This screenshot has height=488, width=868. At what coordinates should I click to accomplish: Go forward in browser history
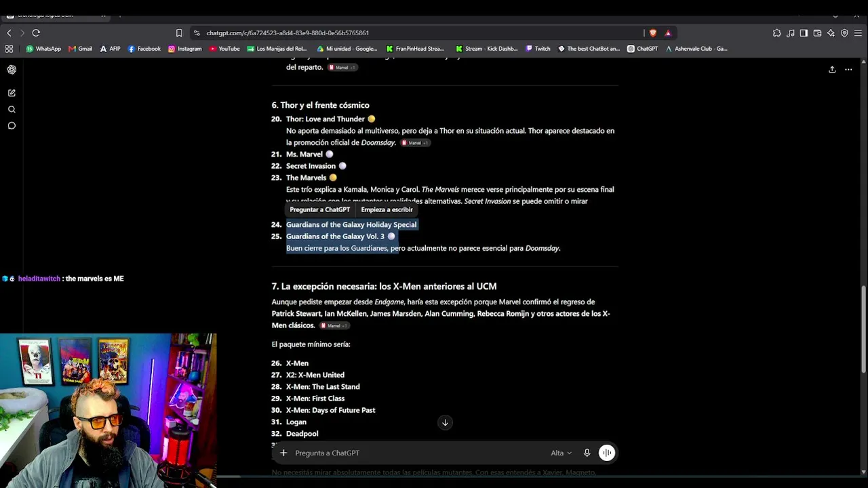tap(22, 33)
